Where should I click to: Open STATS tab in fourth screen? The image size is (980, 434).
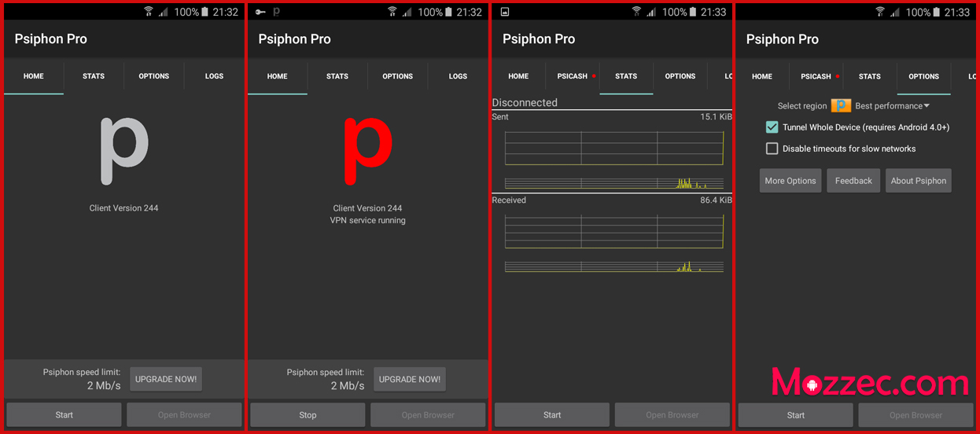[870, 76]
